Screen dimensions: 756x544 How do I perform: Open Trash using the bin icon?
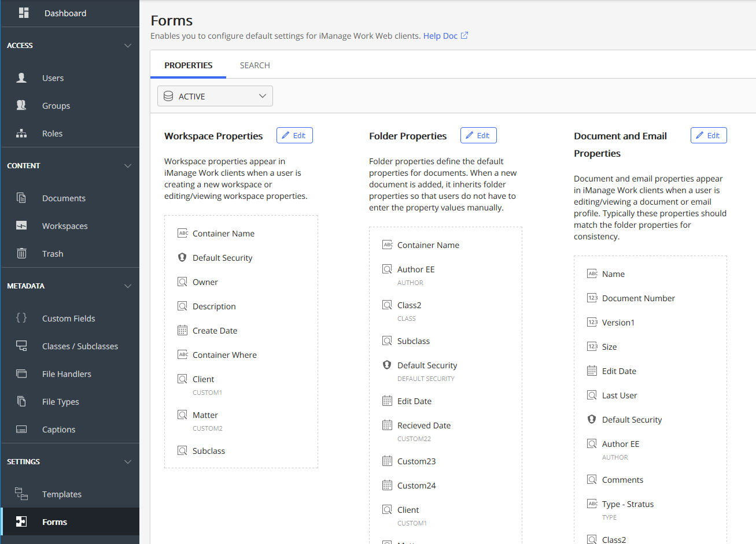[x=21, y=253]
